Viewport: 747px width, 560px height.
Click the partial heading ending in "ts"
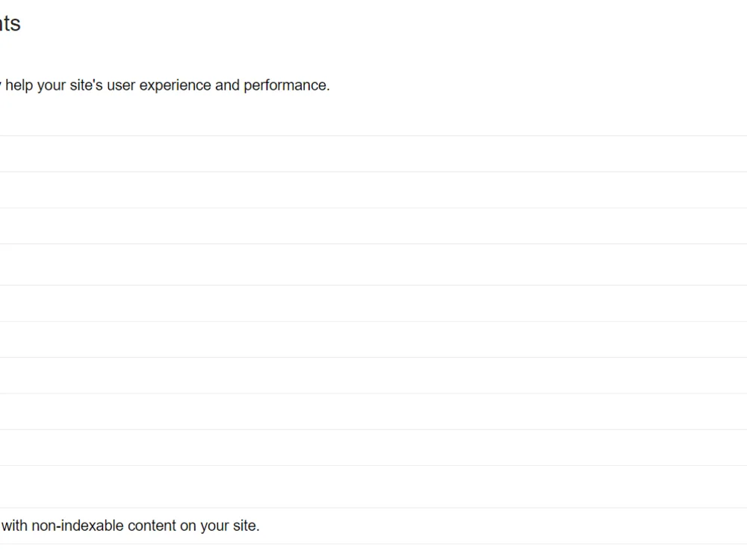(x=10, y=23)
